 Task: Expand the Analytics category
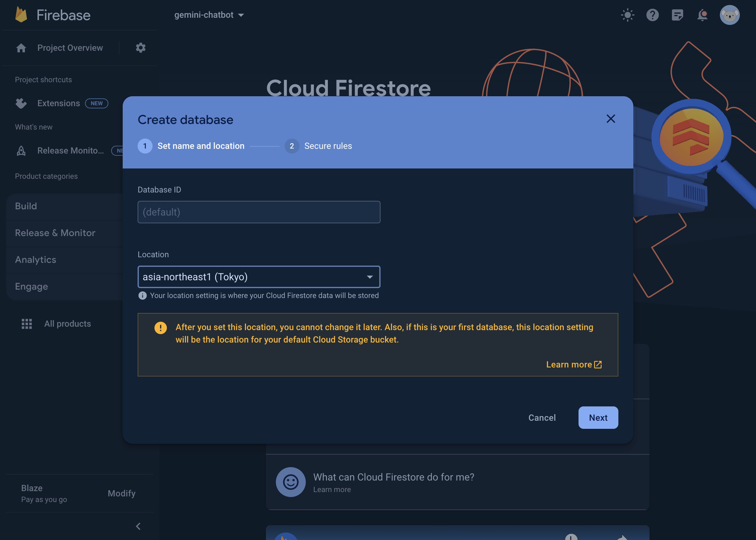click(x=65, y=260)
